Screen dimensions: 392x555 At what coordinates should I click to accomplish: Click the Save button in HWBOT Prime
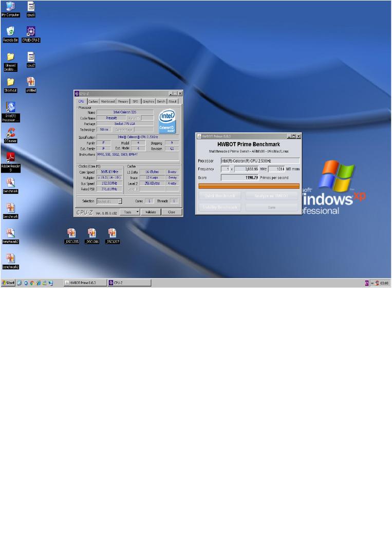click(272, 207)
